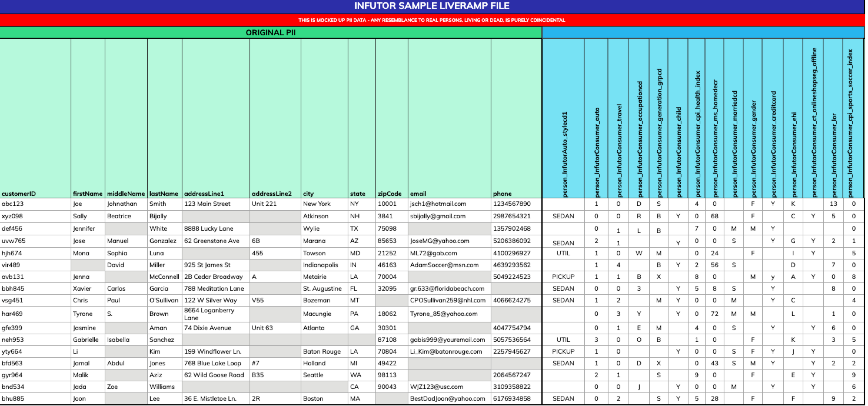Select the addressLine2 column header
This screenshot has width=868, height=406.
pyautogui.click(x=275, y=118)
